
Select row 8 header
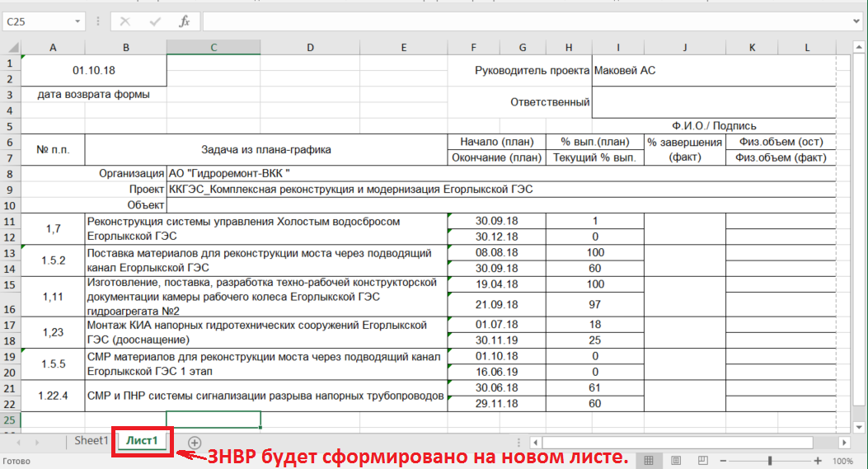click(x=10, y=174)
